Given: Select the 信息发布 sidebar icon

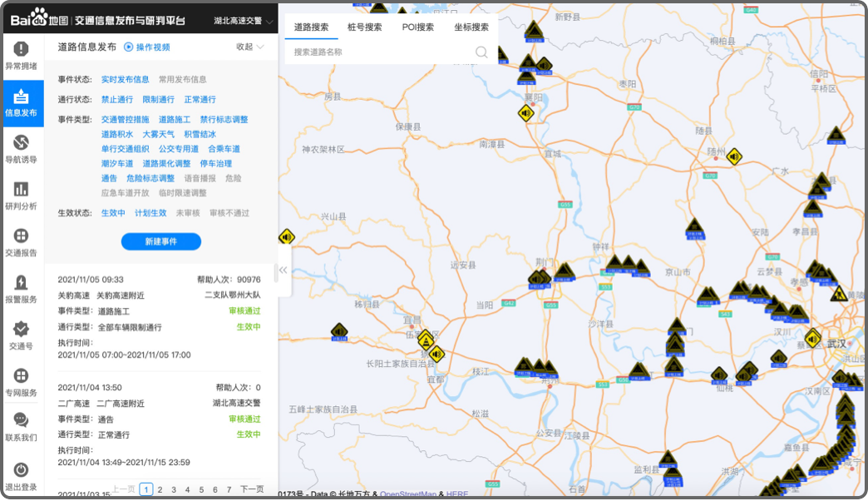Looking at the screenshot, I should tap(21, 97).
